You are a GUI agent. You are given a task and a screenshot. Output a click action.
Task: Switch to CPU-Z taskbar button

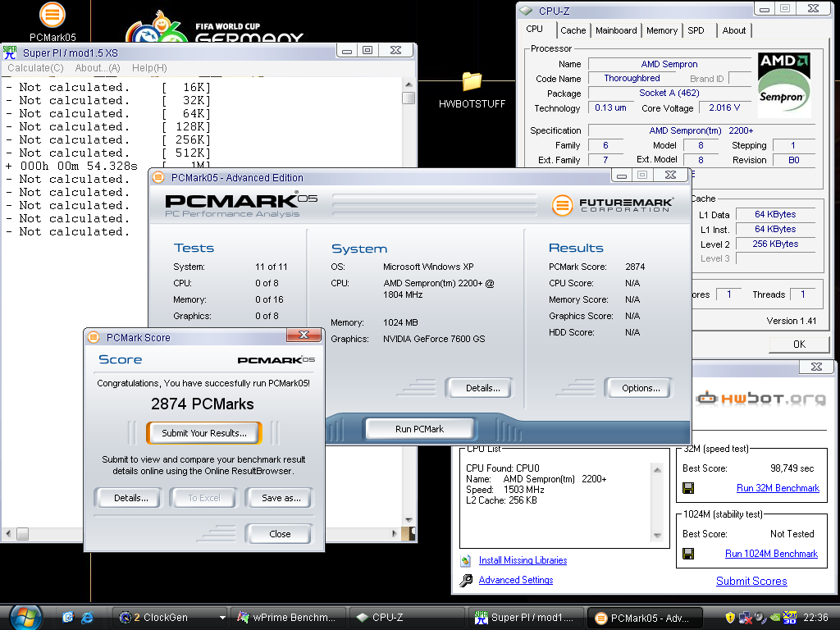(x=407, y=618)
